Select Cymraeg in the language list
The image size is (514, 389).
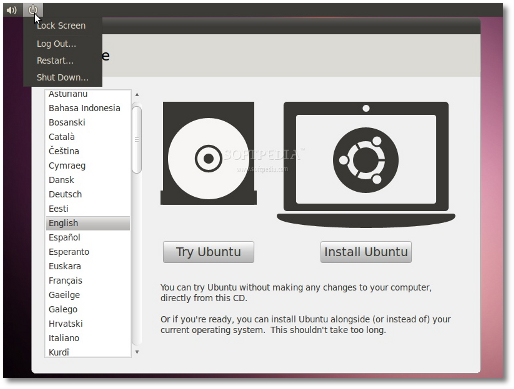pyautogui.click(x=88, y=166)
